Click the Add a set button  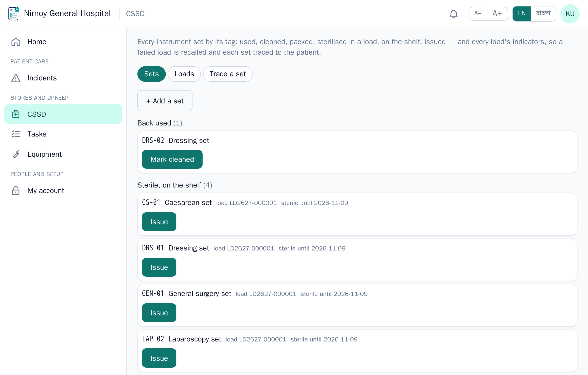coord(165,101)
